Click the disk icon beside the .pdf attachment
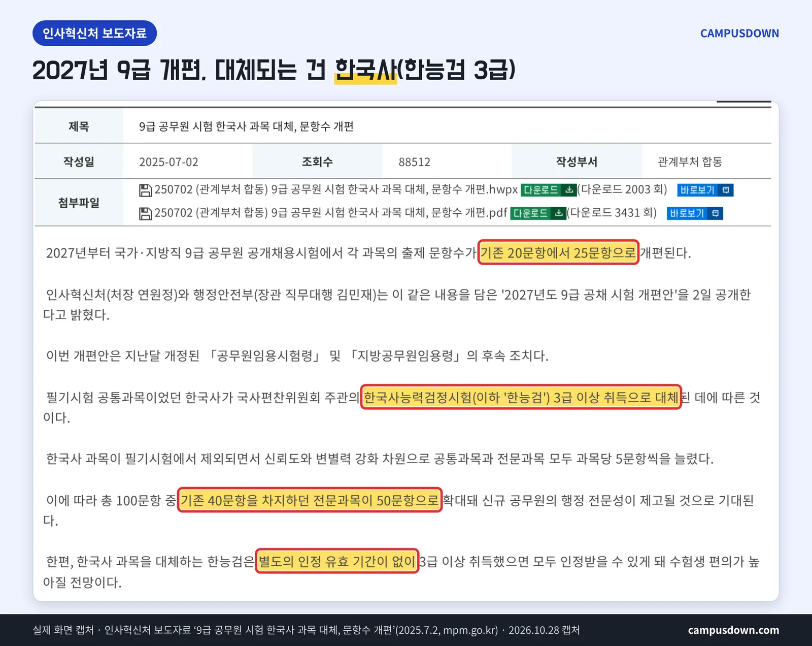 [x=146, y=213]
